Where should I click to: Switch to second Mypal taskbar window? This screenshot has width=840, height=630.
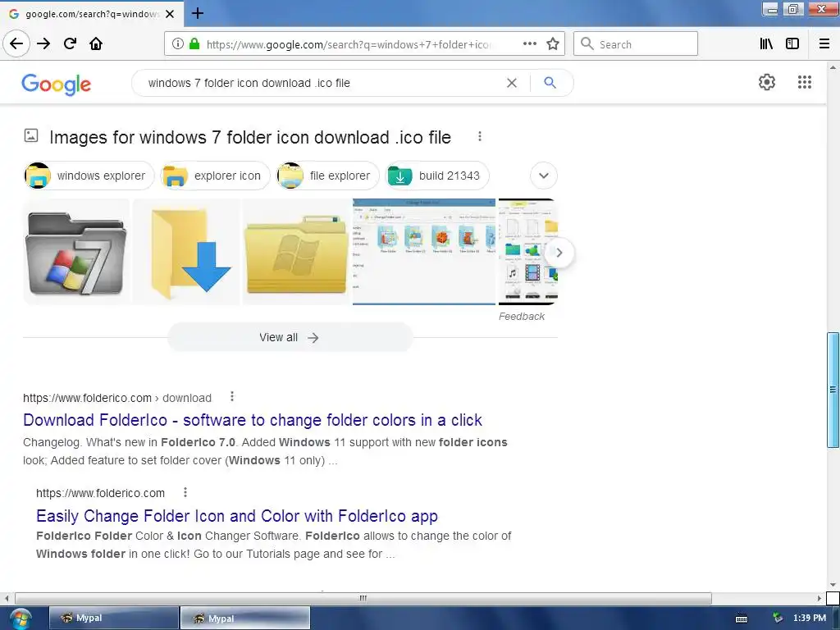point(244,618)
